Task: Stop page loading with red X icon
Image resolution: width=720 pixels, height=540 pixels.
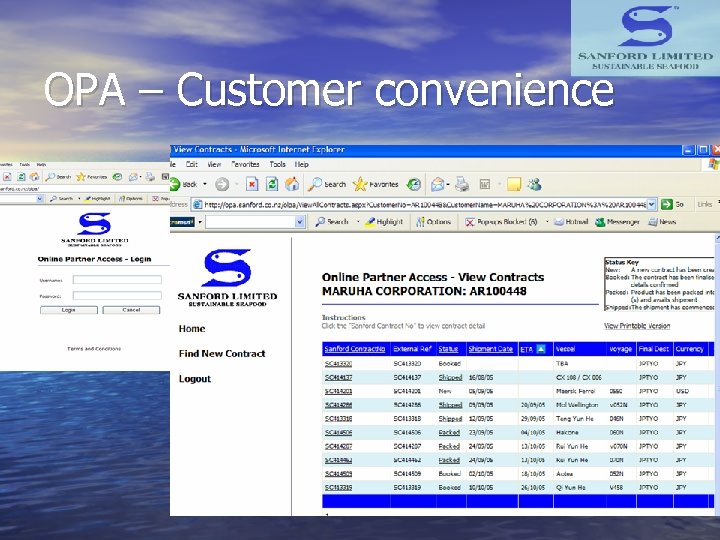Action: pyautogui.click(x=252, y=185)
